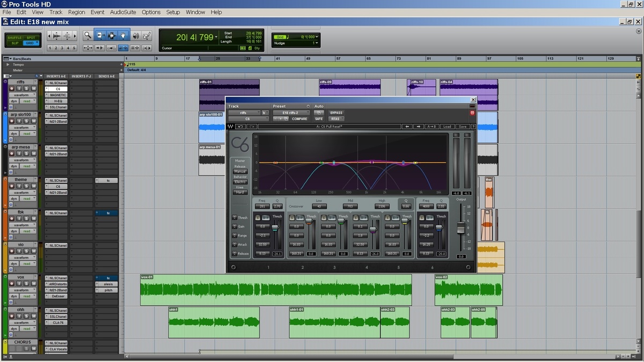Click the C6 plugin undo arrow
The height and width of the screenshot is (362, 644).
[x=241, y=127]
